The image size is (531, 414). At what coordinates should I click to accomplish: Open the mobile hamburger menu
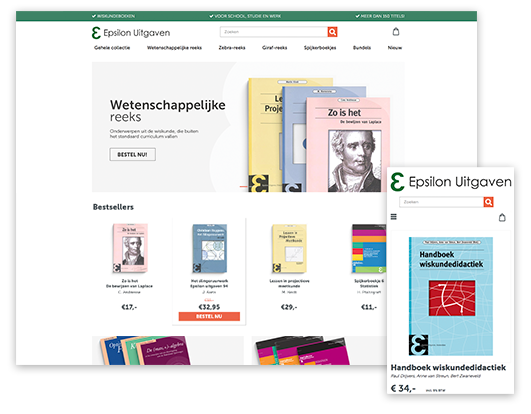click(394, 217)
